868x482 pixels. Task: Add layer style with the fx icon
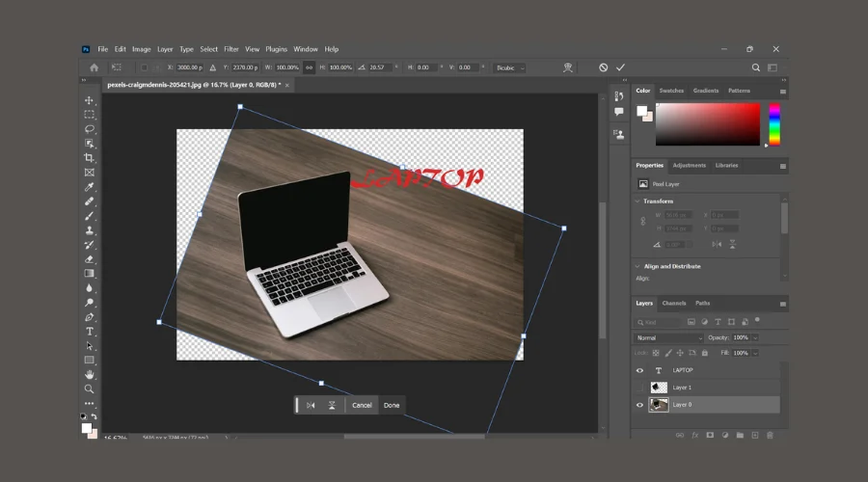click(694, 436)
